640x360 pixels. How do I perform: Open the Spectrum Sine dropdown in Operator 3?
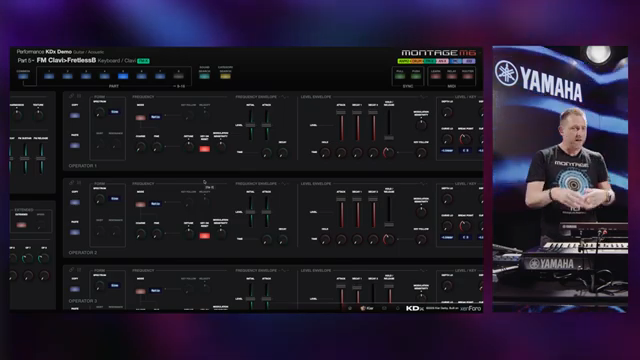[115, 286]
